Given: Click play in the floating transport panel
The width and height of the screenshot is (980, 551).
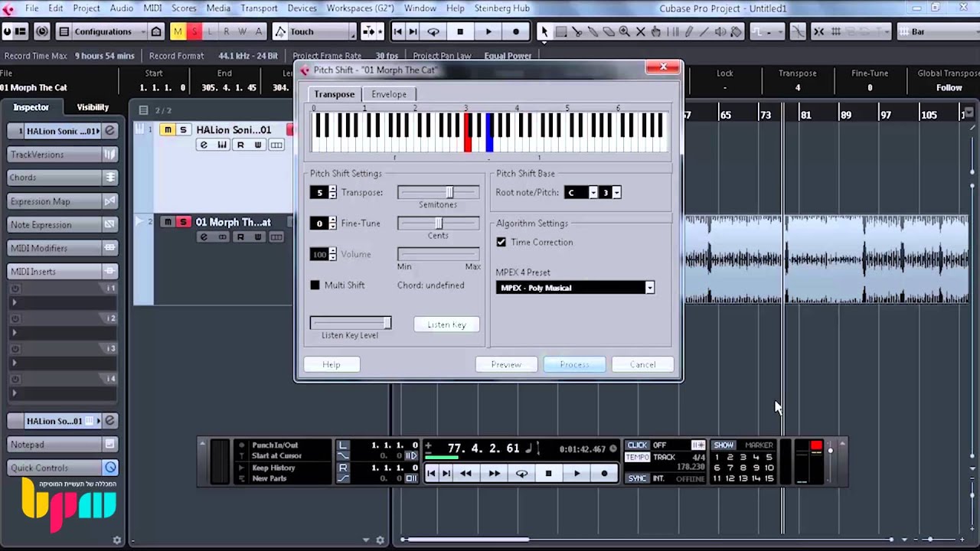Looking at the screenshot, I should point(577,474).
